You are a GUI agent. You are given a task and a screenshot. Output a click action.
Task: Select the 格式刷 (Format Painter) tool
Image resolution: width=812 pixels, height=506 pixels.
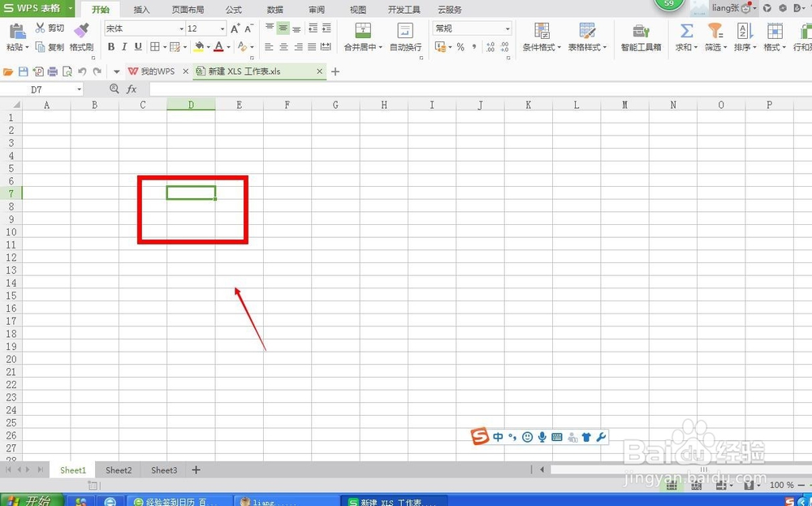coord(81,38)
